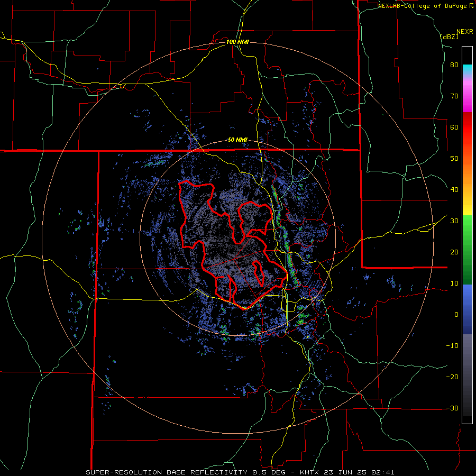This screenshot has height=476, width=476.
Task: Click the 30 value on dBZ scale
Action: coord(454,221)
